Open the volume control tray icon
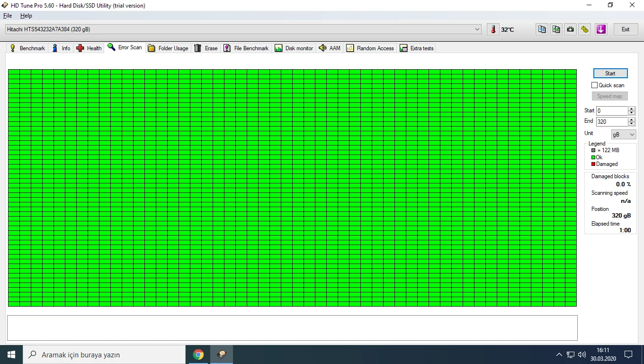644x364 pixels. [582, 355]
